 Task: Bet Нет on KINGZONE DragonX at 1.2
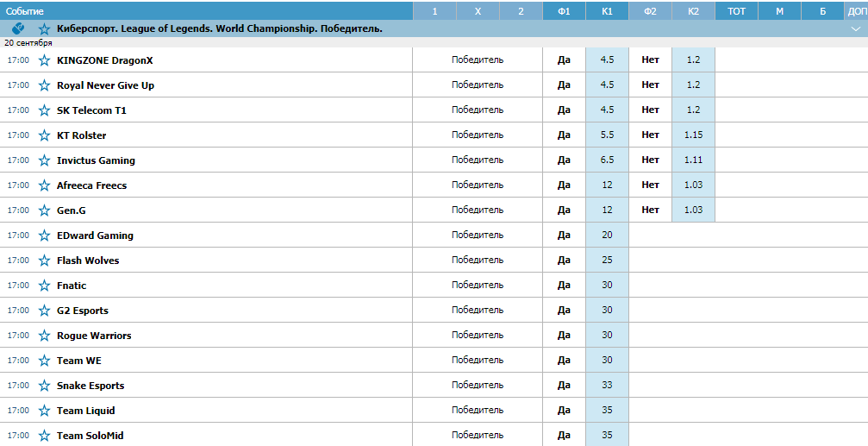tap(694, 60)
